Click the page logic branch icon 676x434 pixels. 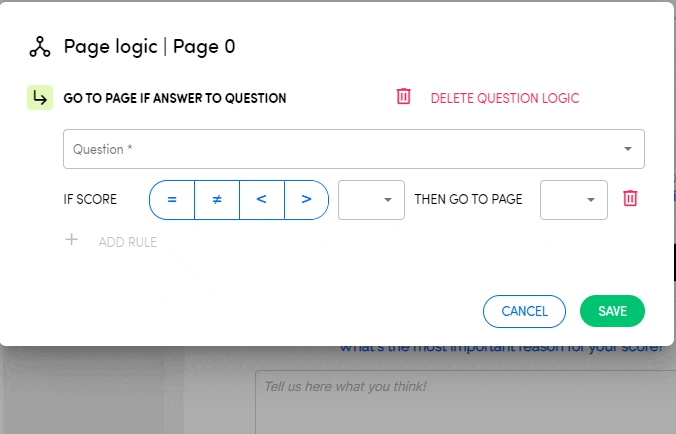coord(40,46)
